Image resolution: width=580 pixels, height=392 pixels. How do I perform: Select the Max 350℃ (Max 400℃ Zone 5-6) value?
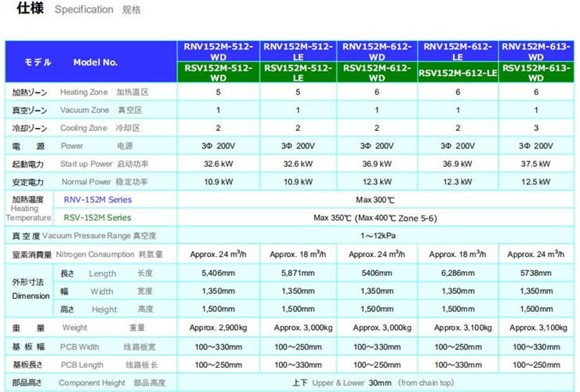click(x=375, y=218)
